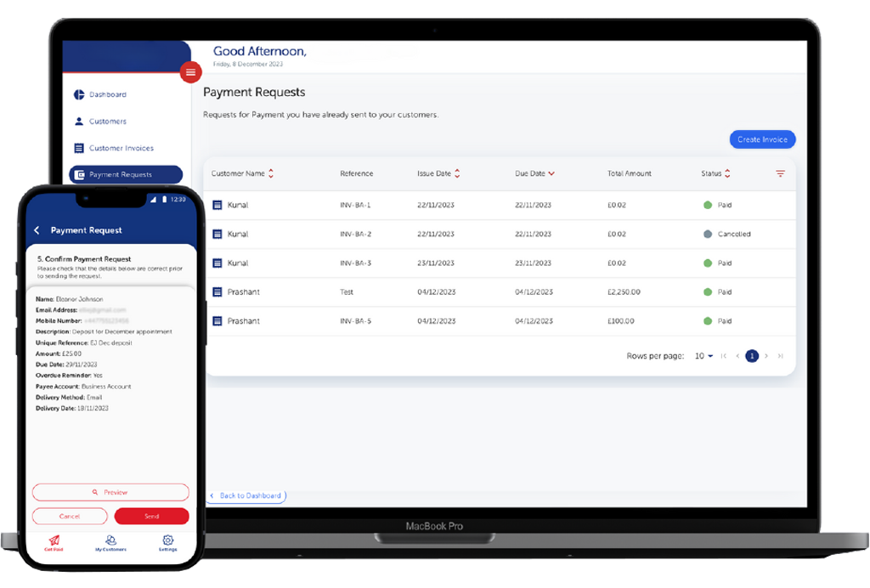The width and height of the screenshot is (870, 588).
Task: Open the table filter icon
Action: 780,174
